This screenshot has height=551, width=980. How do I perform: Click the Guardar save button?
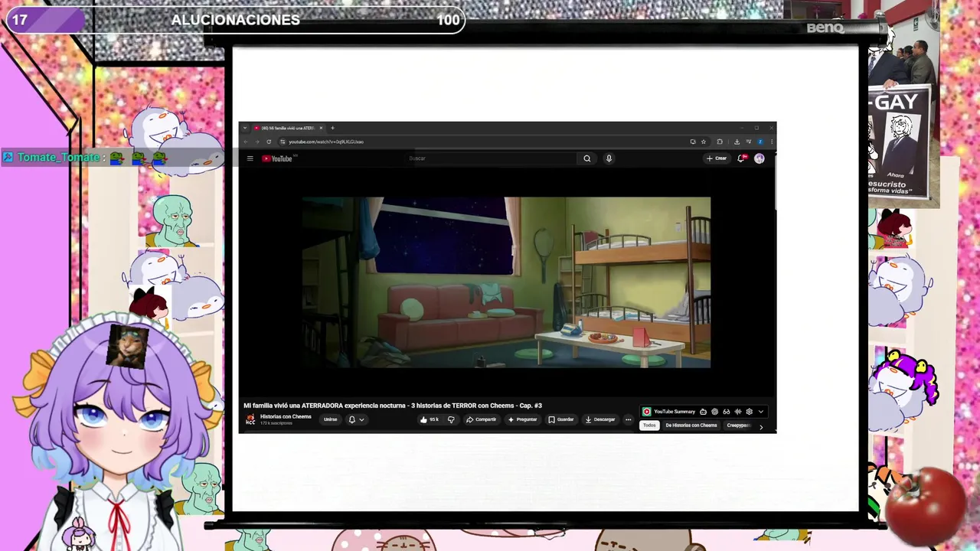pos(561,419)
